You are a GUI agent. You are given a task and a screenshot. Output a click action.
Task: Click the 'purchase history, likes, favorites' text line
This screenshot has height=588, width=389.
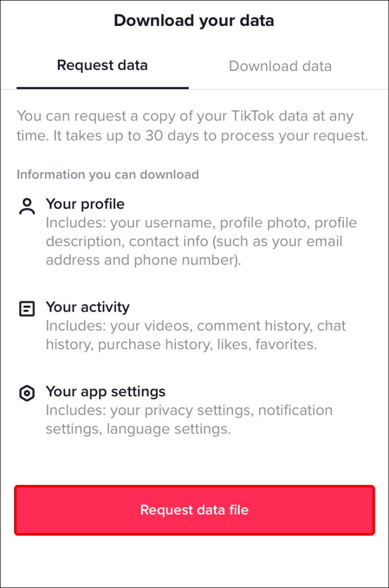tap(181, 345)
